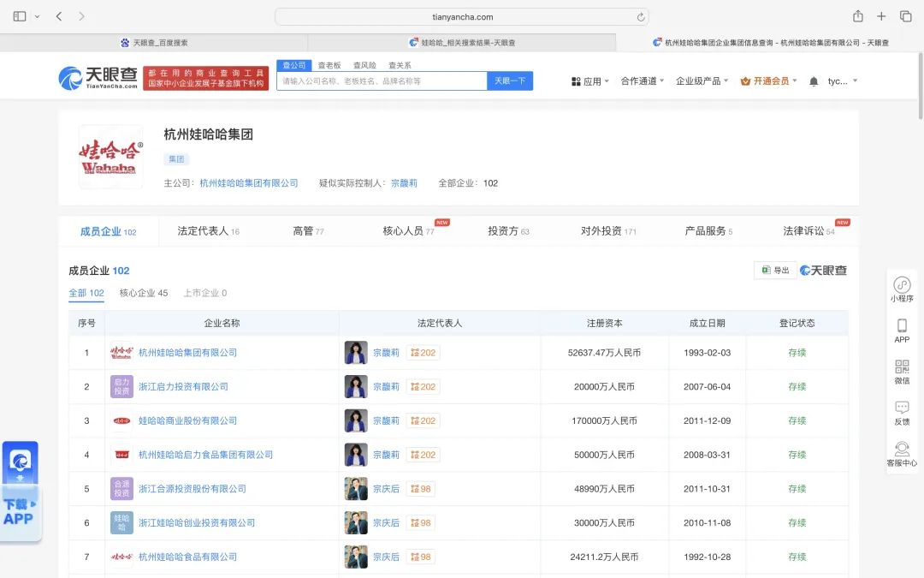Viewport: 924px width, 578px height.
Task: Click the Tianyancha logo
Action: pyautogui.click(x=98, y=78)
